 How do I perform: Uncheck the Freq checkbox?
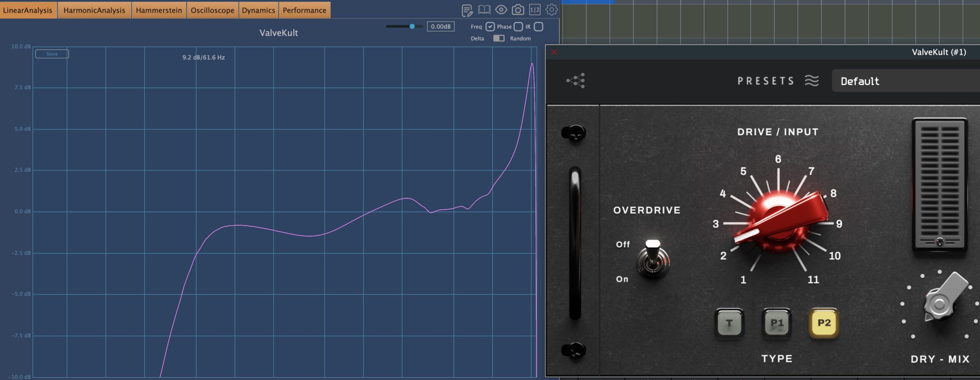[x=490, y=27]
